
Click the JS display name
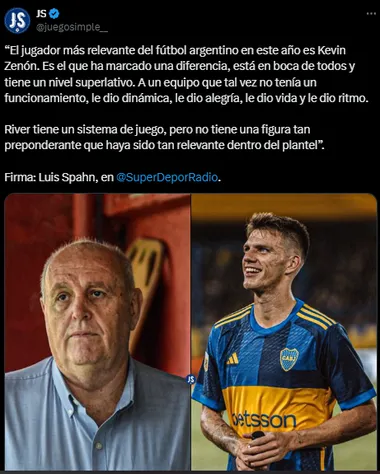[41, 14]
